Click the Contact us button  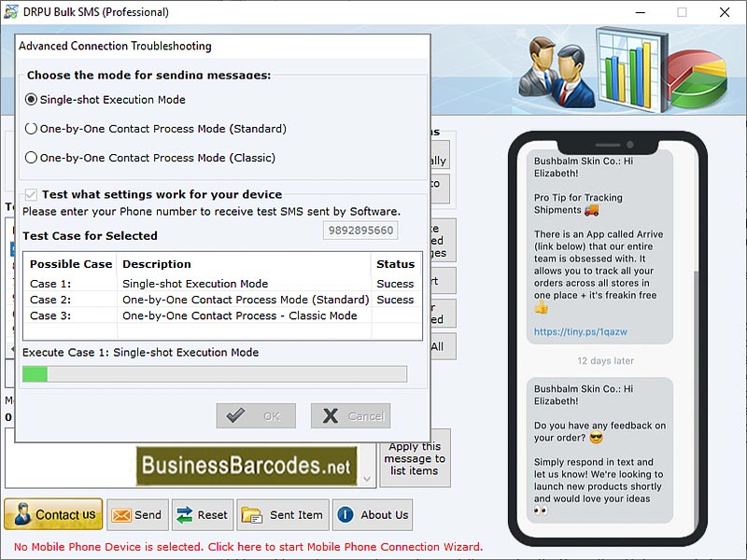(53, 514)
